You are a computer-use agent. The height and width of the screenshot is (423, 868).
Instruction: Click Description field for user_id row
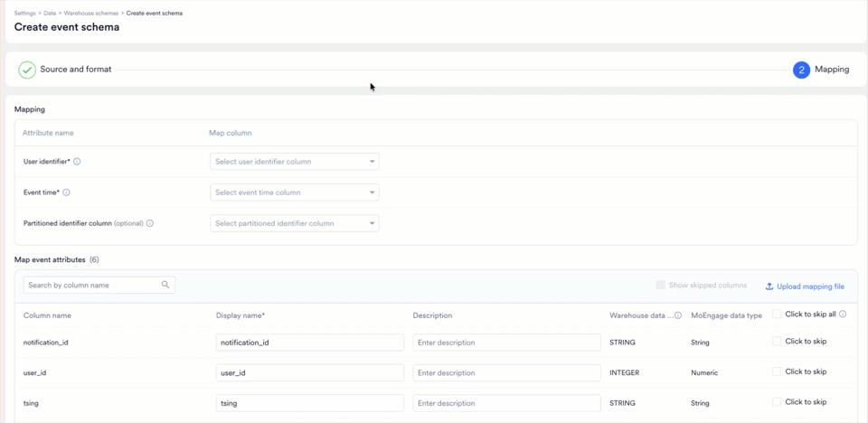(x=506, y=372)
